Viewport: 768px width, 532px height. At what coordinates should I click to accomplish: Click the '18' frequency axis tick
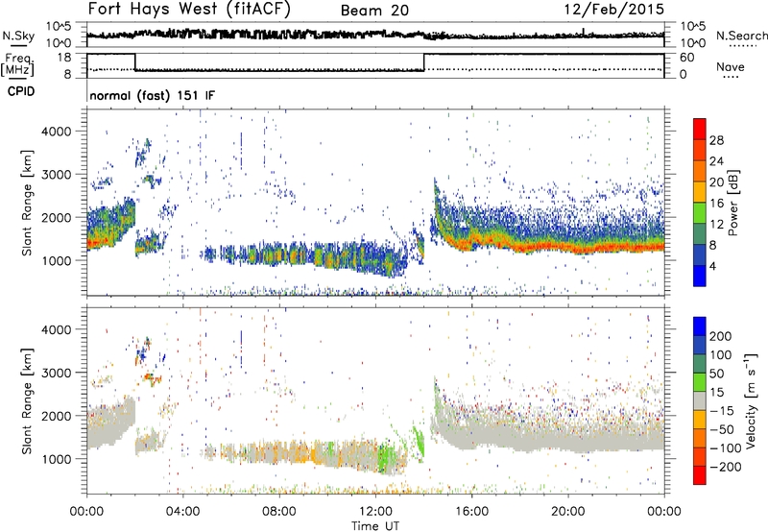64,58
